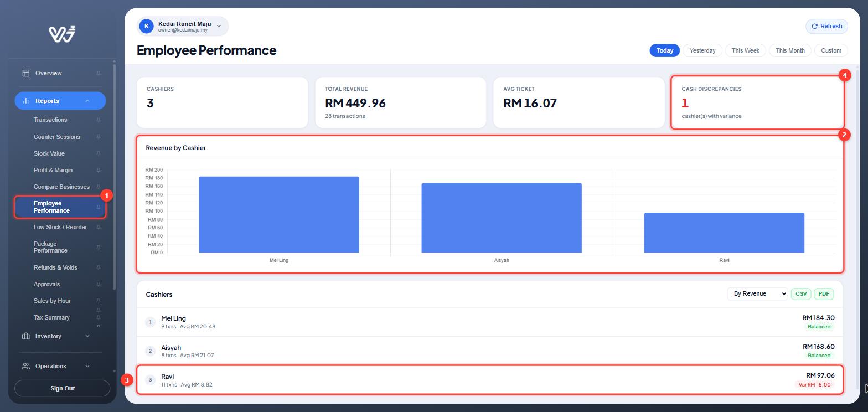Click the pin icon beside Transactions
This screenshot has height=412, width=868.
[x=99, y=120]
